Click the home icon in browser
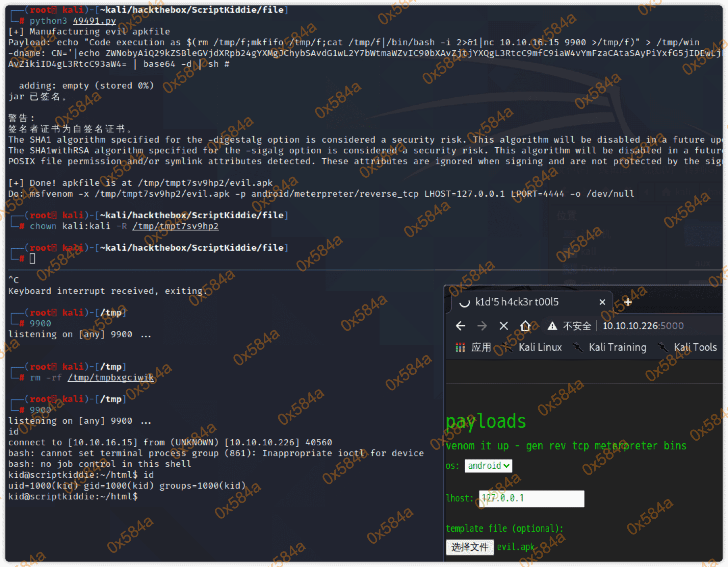This screenshot has height=567, width=728. coord(525,326)
